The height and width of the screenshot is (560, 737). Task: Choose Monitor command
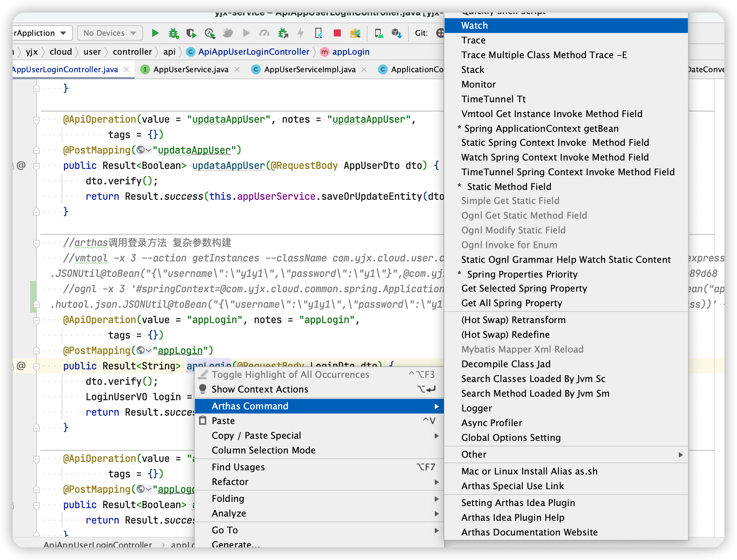(x=566, y=84)
